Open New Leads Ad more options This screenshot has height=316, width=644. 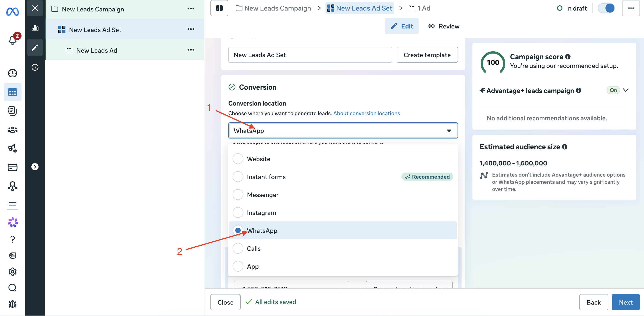point(191,50)
